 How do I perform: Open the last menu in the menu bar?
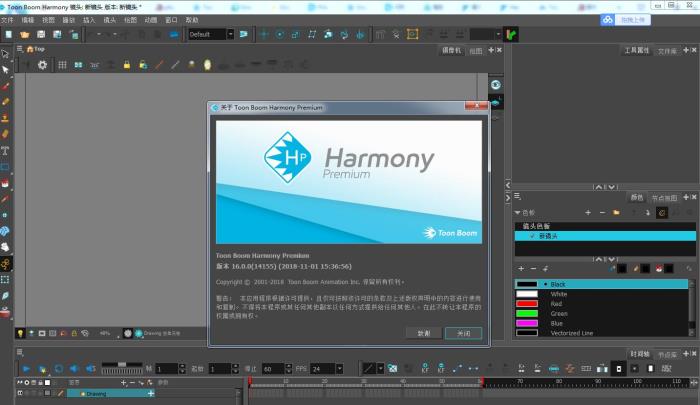click(x=192, y=20)
